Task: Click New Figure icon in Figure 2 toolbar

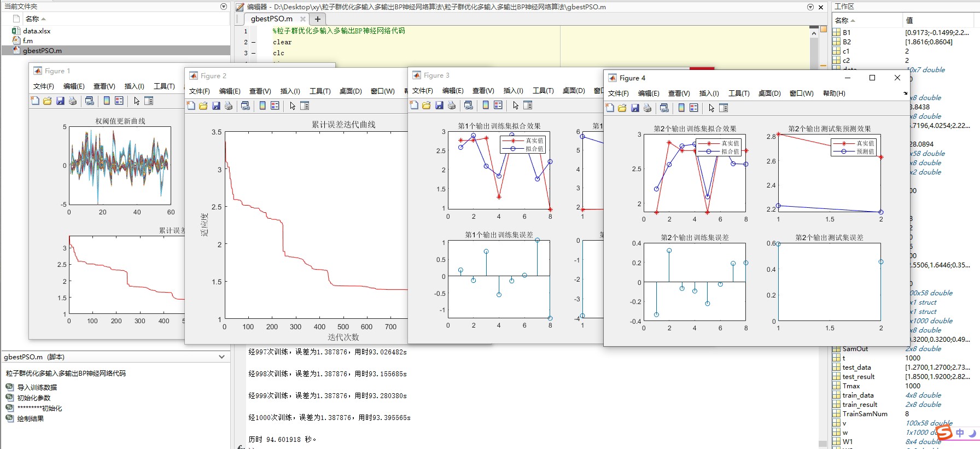Action: [x=191, y=106]
